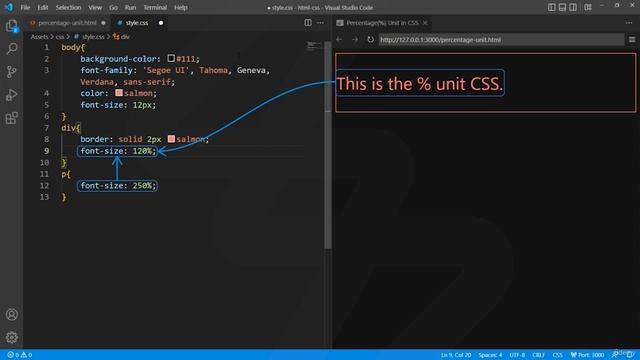Open the Search view in activity bar
This screenshot has width=640, height=360.
coord(12,49)
